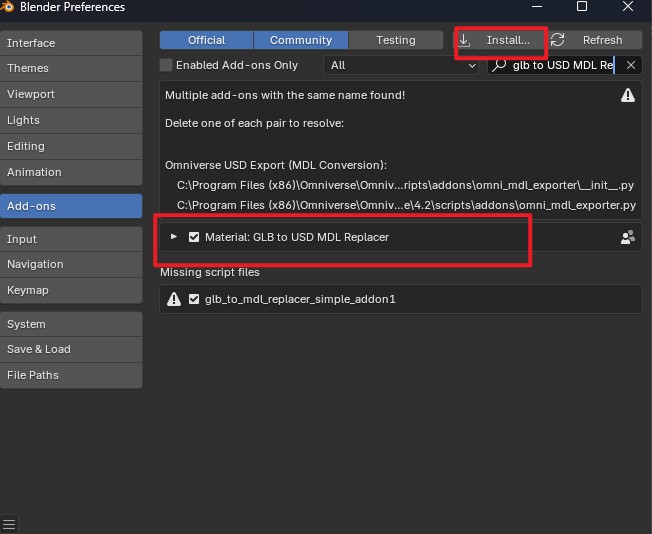Expand the GLB to USD MDL Replacer details
The height and width of the screenshot is (534, 652).
(174, 237)
